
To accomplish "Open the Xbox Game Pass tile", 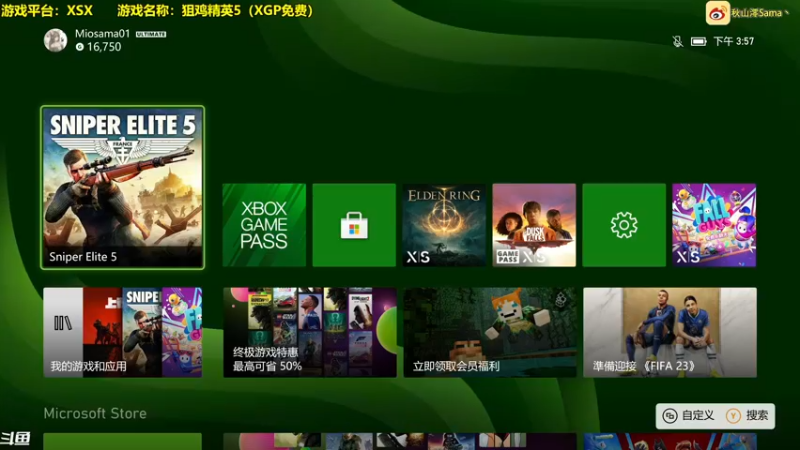I will [x=264, y=225].
